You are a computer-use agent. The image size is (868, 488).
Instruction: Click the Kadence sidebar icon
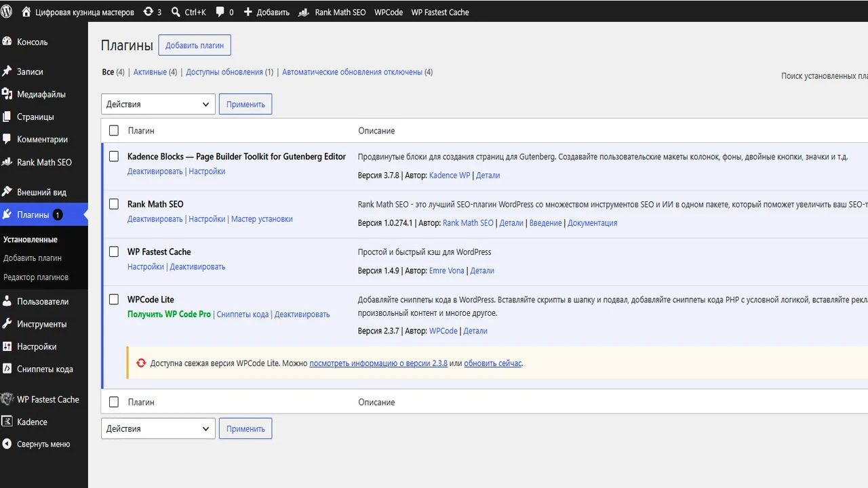(7, 422)
